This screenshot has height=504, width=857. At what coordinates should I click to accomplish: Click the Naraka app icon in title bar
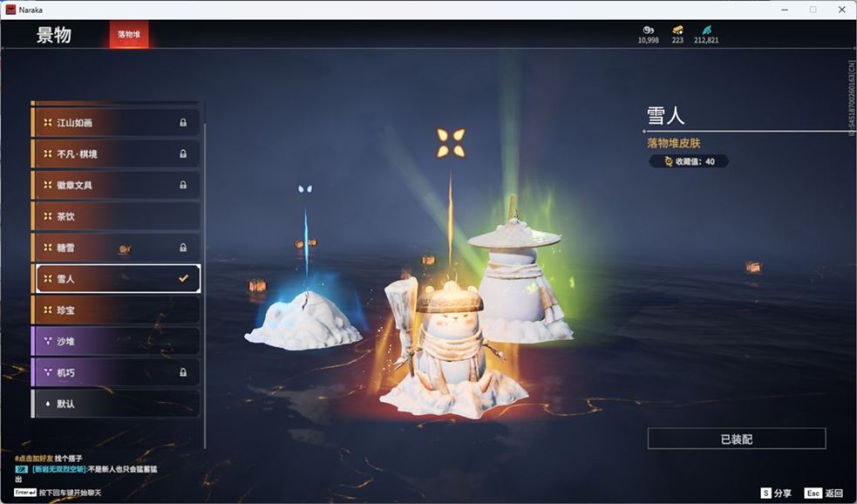[10, 10]
